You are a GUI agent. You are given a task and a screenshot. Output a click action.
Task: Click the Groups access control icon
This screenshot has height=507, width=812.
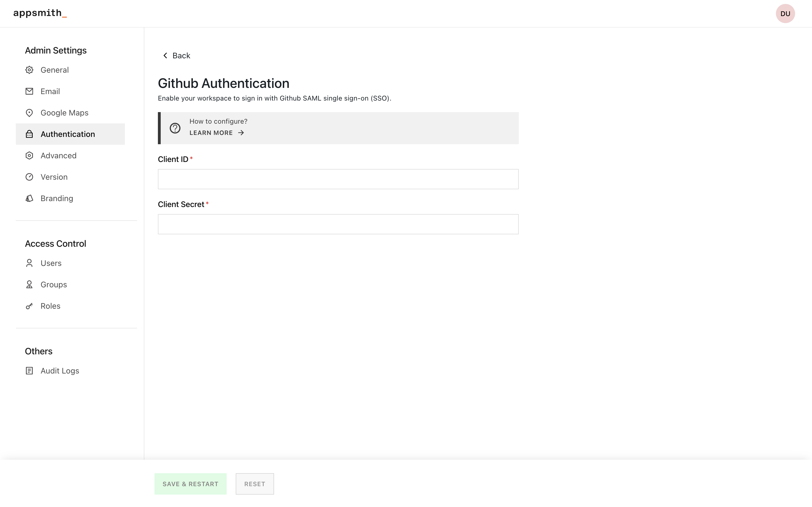29,284
